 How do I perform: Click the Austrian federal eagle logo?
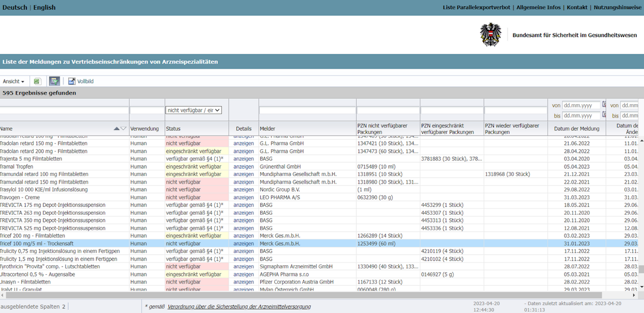(491, 35)
